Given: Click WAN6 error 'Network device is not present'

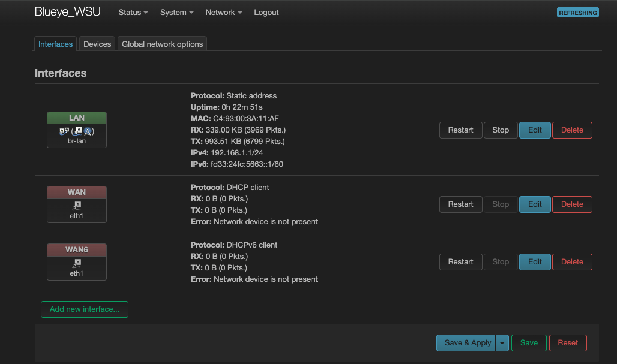Looking at the screenshot, I should [266, 279].
